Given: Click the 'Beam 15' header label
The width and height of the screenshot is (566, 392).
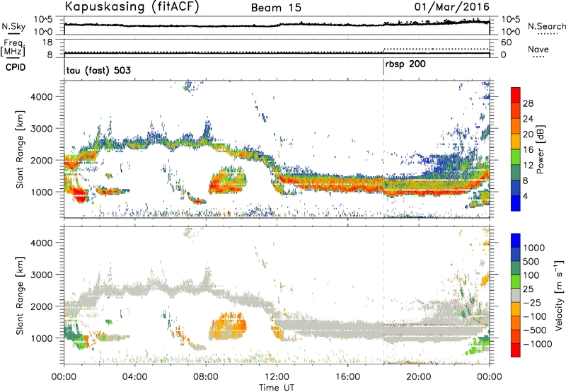Looking at the screenshot, I should coord(276,8).
